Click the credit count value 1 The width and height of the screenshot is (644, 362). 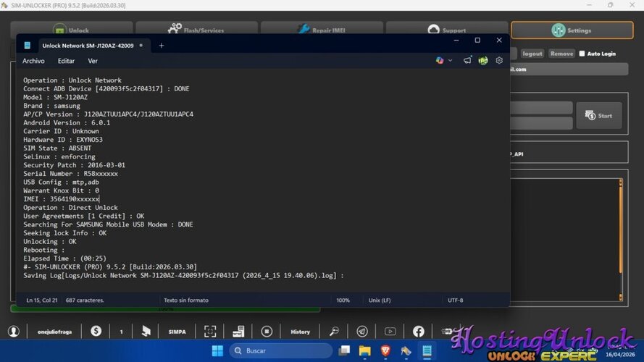(x=121, y=332)
